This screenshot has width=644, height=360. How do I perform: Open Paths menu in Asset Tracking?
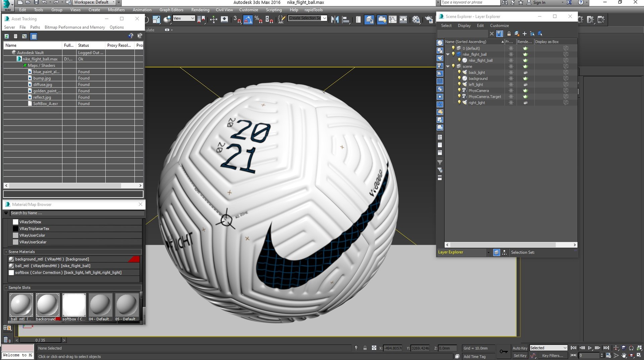point(35,27)
